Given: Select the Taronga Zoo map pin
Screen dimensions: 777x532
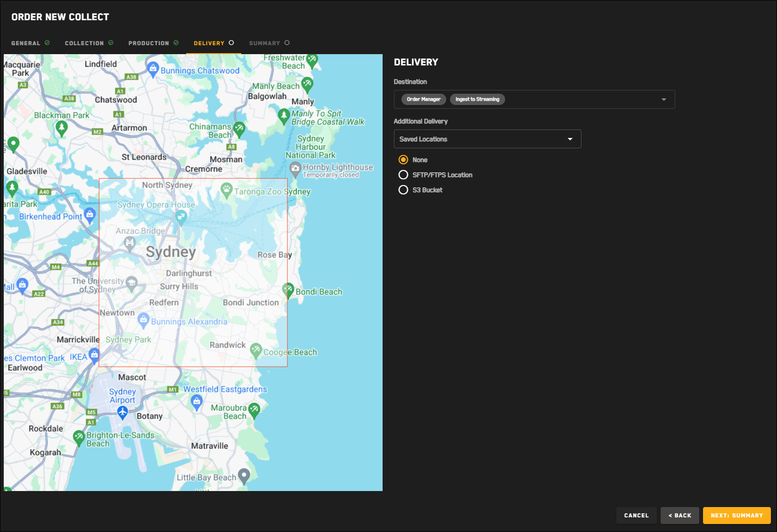Looking at the screenshot, I should [227, 190].
